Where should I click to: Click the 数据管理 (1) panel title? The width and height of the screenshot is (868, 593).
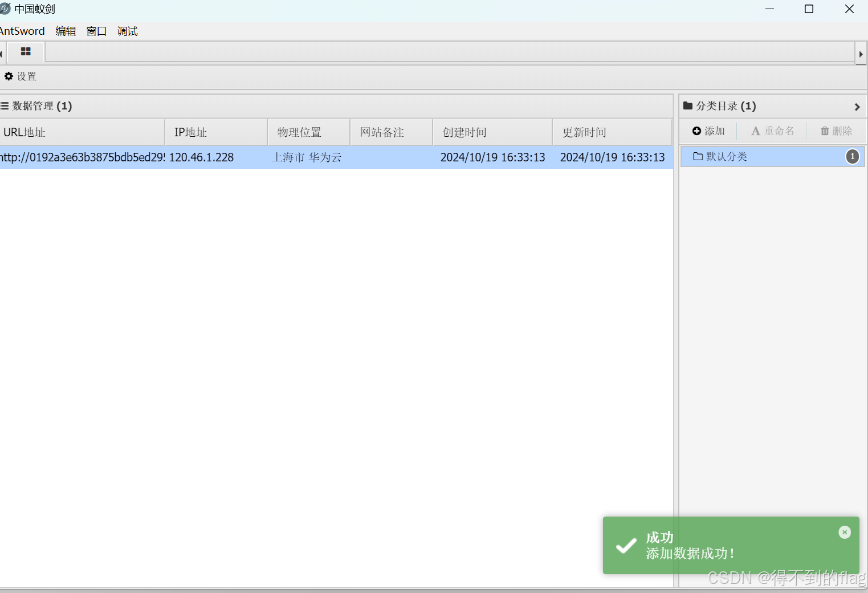[42, 106]
